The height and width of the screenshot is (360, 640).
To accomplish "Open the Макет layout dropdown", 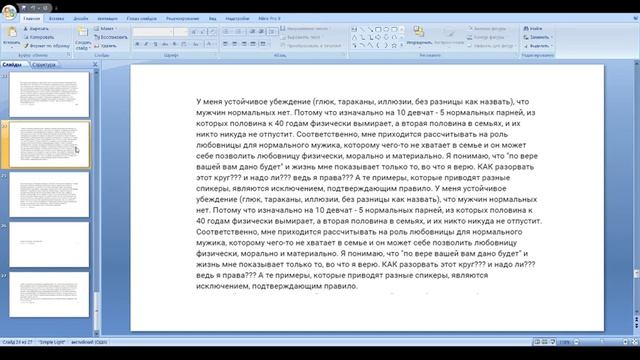I will 106,29.
